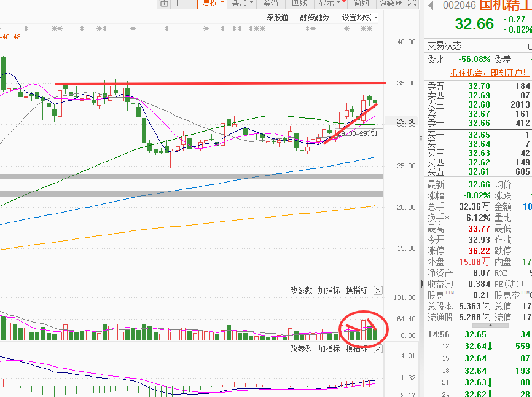Click the 换手 value 6.12%
Screen dimensions: 532x397
[478, 218]
